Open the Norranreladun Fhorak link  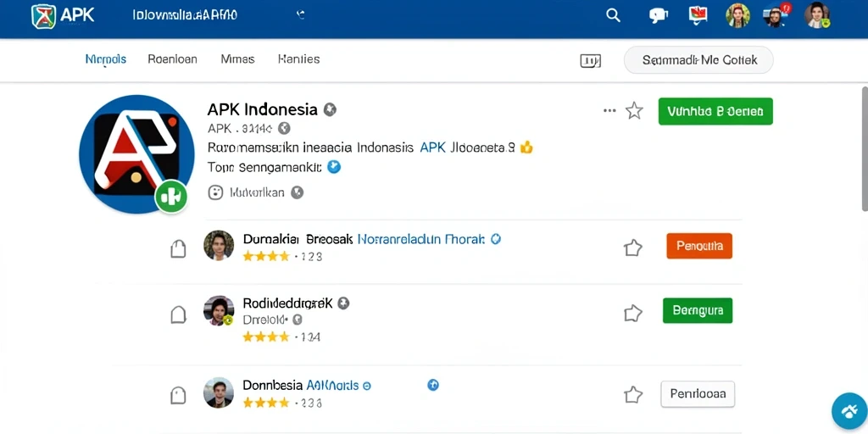421,239
